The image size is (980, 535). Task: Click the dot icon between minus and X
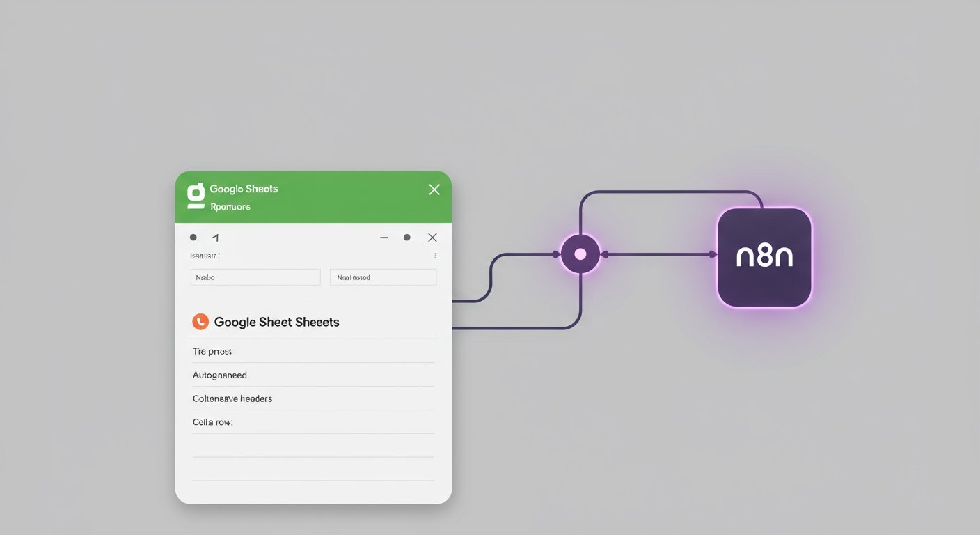point(406,238)
